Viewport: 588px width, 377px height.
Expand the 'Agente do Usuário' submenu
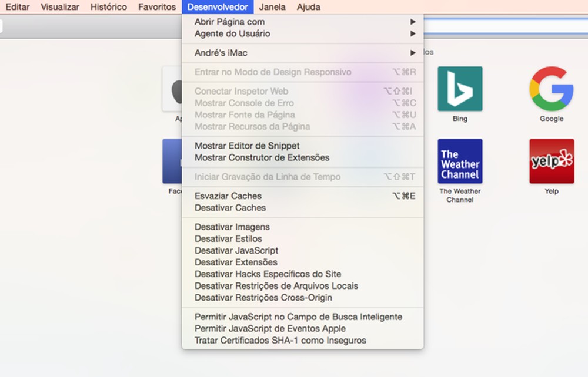tap(232, 33)
